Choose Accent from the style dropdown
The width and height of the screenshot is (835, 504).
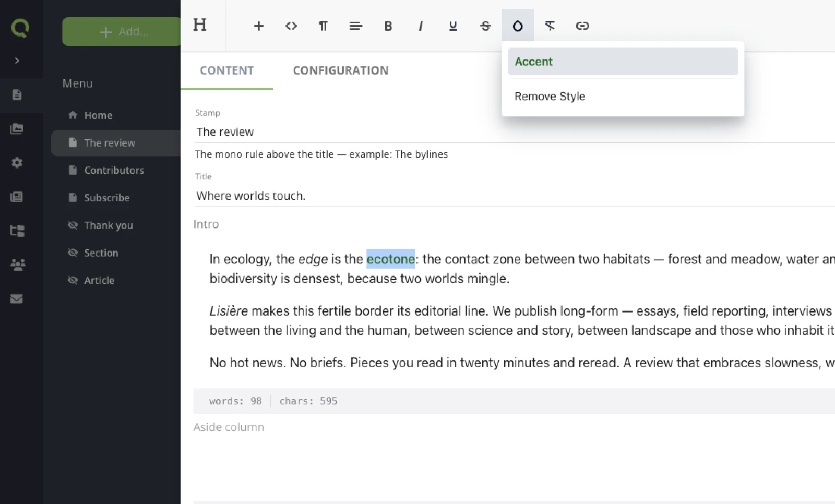(x=623, y=62)
